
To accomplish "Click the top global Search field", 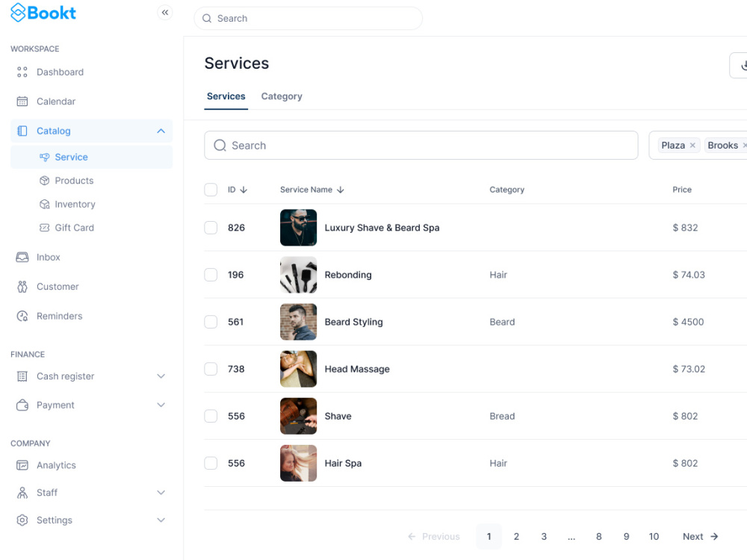I will click(309, 19).
